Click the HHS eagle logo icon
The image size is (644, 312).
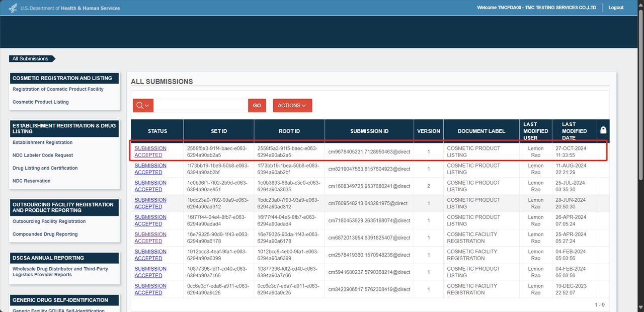point(13,8)
